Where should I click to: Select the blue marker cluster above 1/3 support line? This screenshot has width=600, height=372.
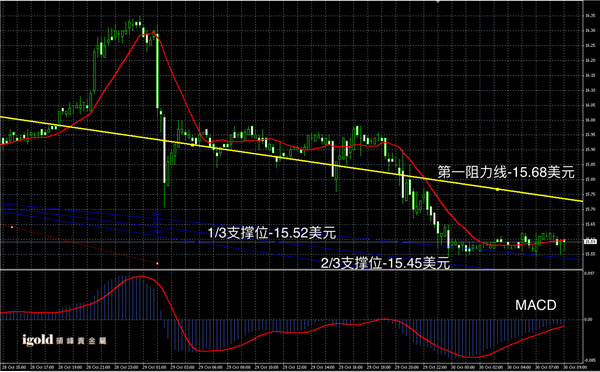pyautogui.click(x=157, y=222)
